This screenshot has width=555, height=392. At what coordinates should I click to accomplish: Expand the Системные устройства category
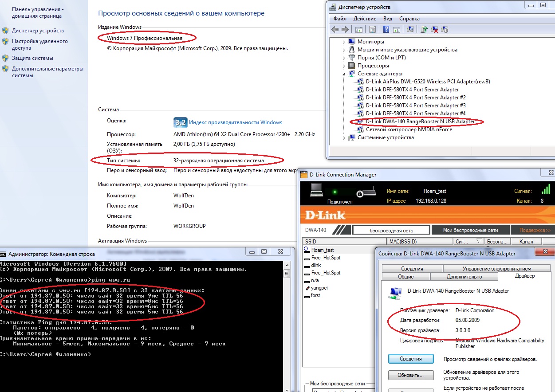click(x=344, y=137)
